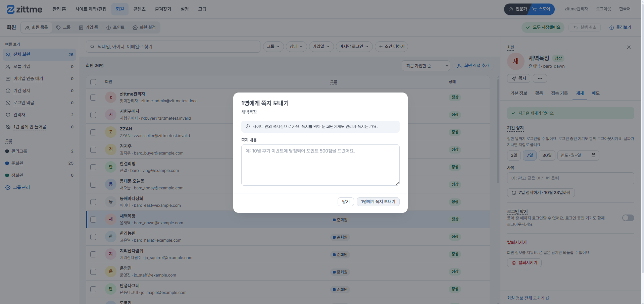Click the green dot beside 정회원 group
644x304 pixels.
click(7, 175)
